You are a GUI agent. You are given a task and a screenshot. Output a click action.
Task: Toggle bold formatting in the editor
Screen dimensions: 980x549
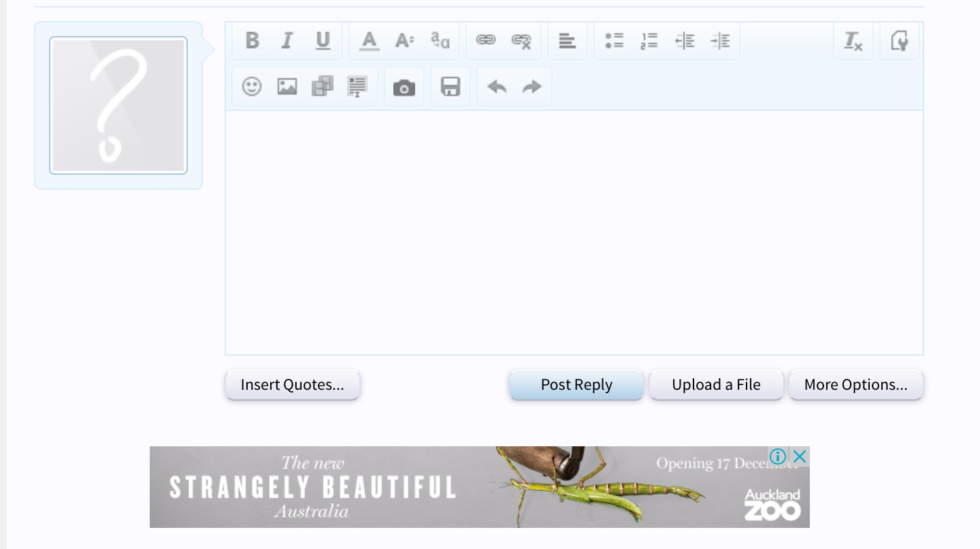252,41
